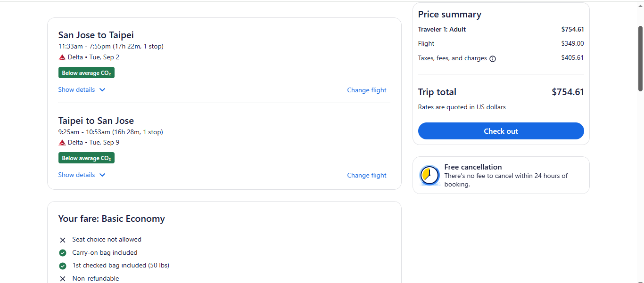Viewport: 644px width, 283px height.
Task: Expand Show details for the Taipei to San Jose flight
Action: 82,175
